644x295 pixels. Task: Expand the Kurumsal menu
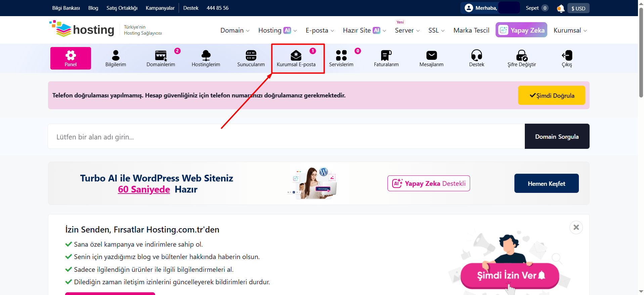click(x=570, y=30)
